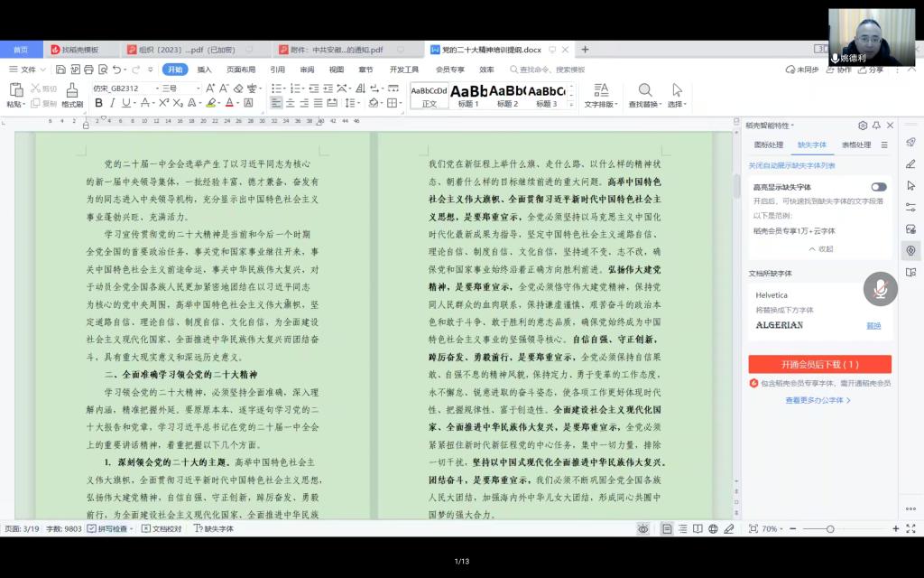
Task: Click the italic formatting icon
Action: (113, 103)
